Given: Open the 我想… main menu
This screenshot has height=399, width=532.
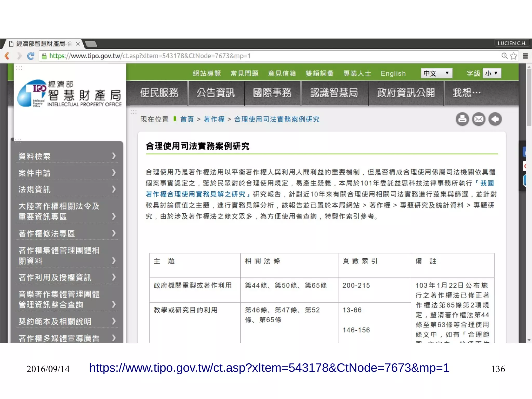Looking at the screenshot, I should [467, 93].
